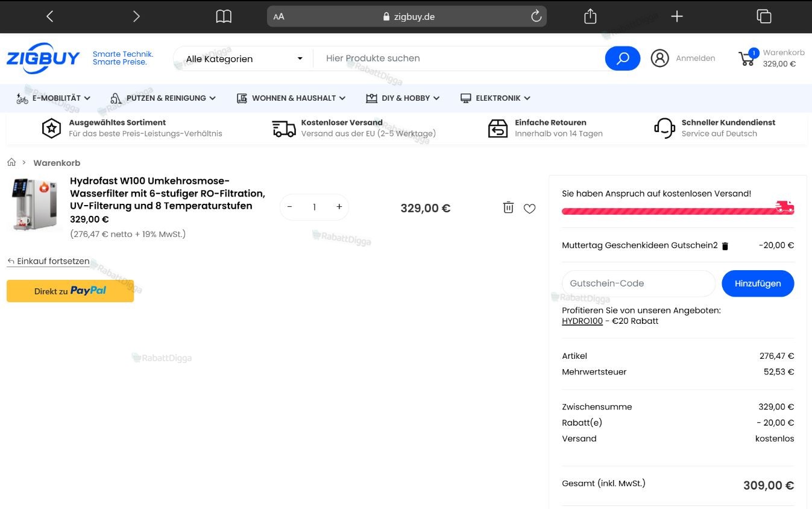Click the Kostenloser Versand info heading
The height and width of the screenshot is (509, 812).
pyautogui.click(x=342, y=122)
